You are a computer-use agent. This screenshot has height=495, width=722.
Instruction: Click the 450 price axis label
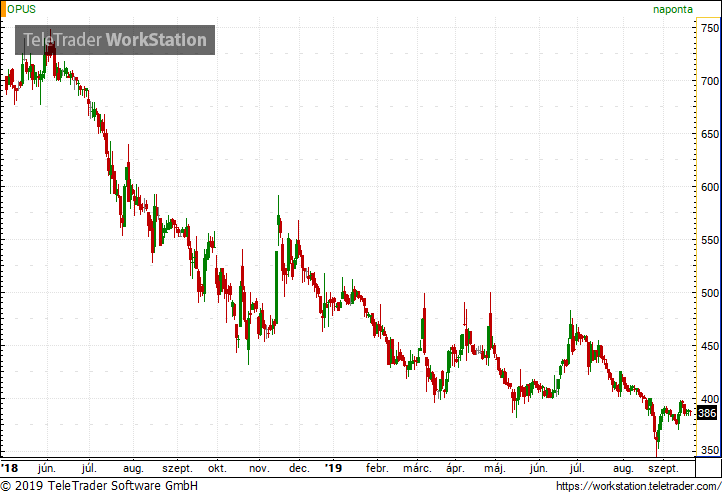coord(710,346)
